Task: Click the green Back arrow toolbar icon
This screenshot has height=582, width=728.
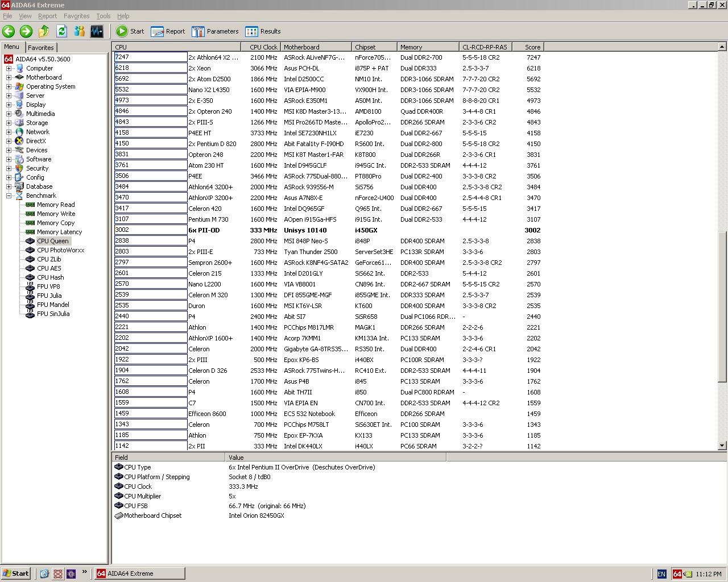Action: tap(9, 31)
